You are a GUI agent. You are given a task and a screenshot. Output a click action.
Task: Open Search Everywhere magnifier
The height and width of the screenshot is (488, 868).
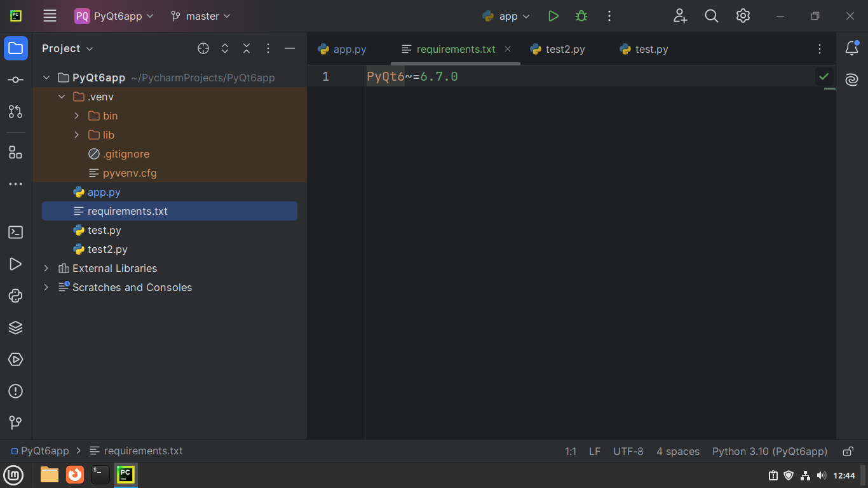(x=712, y=16)
